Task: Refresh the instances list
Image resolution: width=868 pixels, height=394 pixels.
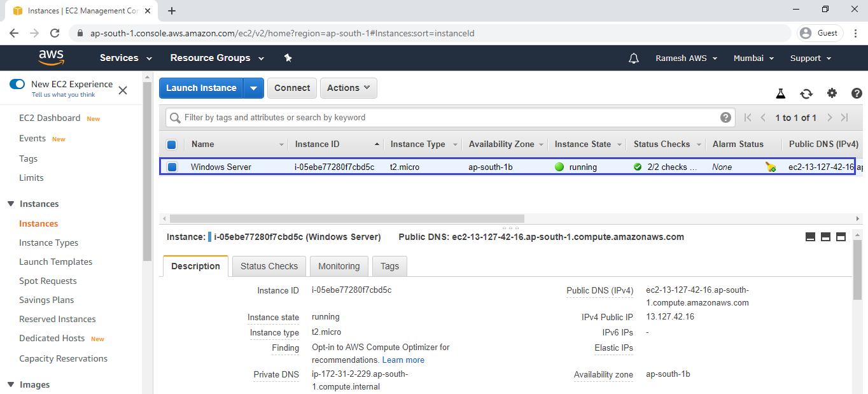Action: pyautogui.click(x=806, y=94)
